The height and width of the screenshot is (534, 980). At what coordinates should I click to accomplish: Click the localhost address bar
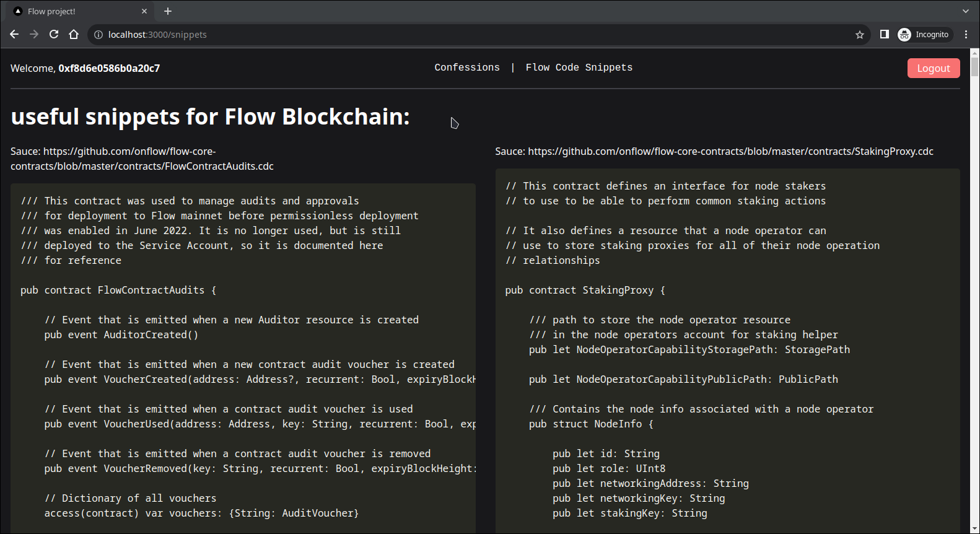coord(434,35)
